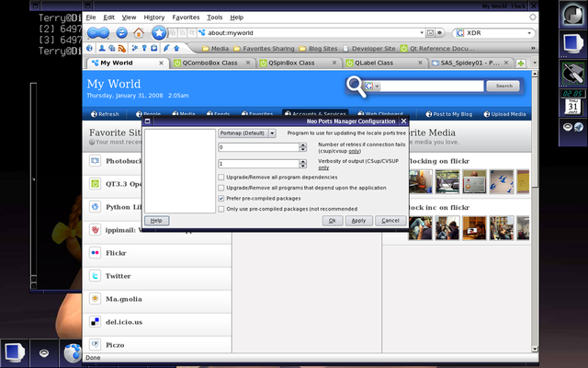
Task: Open the People sidebar icon in Flock toolbar
Action: click(x=102, y=48)
